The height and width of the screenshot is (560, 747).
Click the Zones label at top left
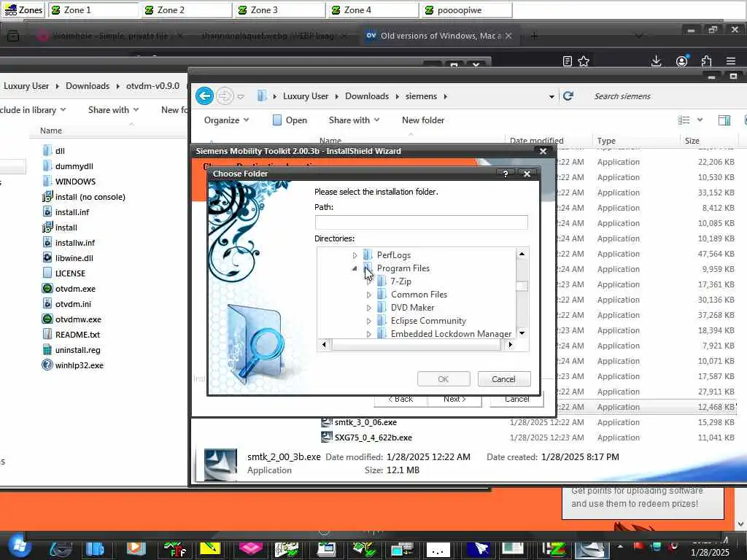click(x=24, y=10)
